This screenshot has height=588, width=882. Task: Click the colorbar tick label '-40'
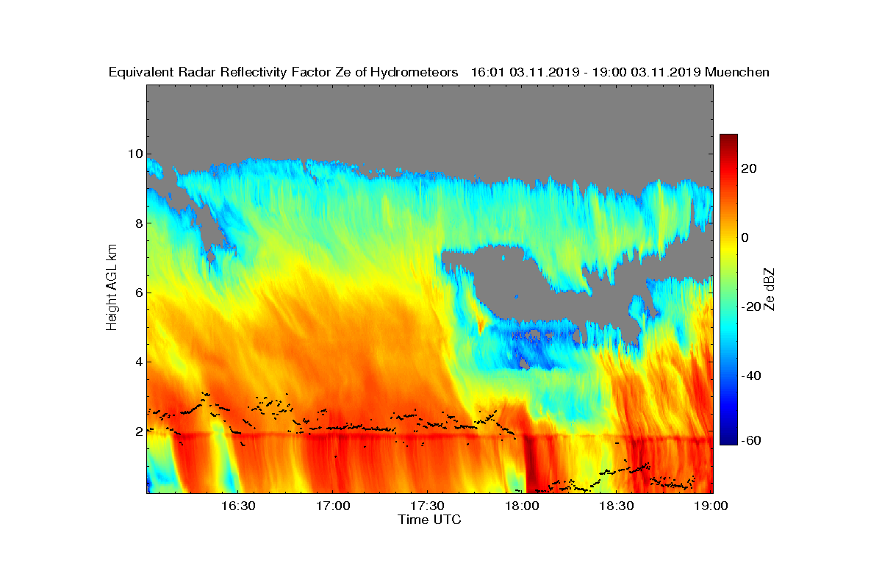pos(750,376)
